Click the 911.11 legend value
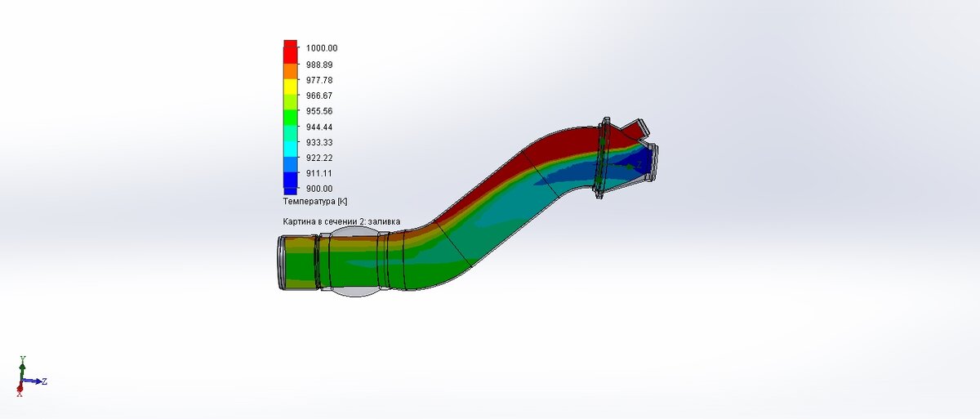Image resolution: width=980 pixels, height=419 pixels. (x=319, y=173)
